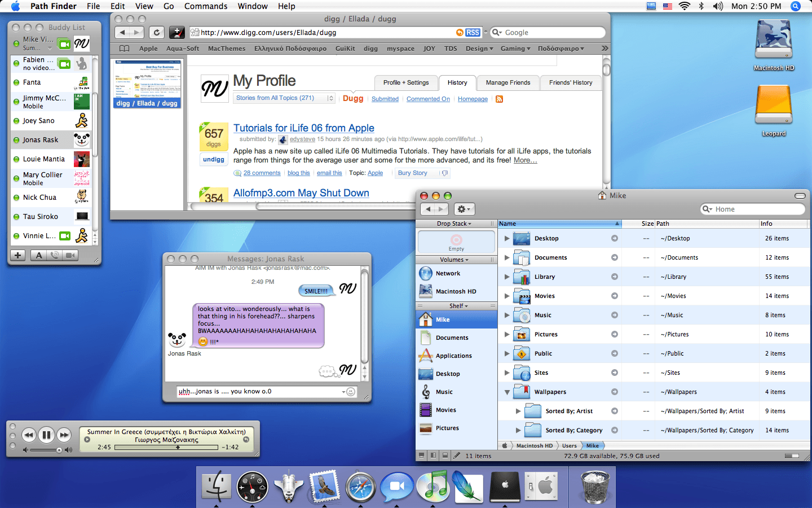Open the Drop Stack header dropdown
The width and height of the screenshot is (812, 508).
coord(454,224)
